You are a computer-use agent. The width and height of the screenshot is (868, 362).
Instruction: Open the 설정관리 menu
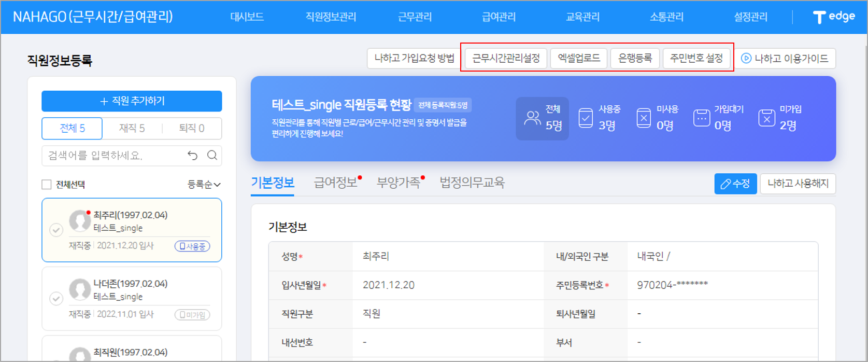coord(750,17)
